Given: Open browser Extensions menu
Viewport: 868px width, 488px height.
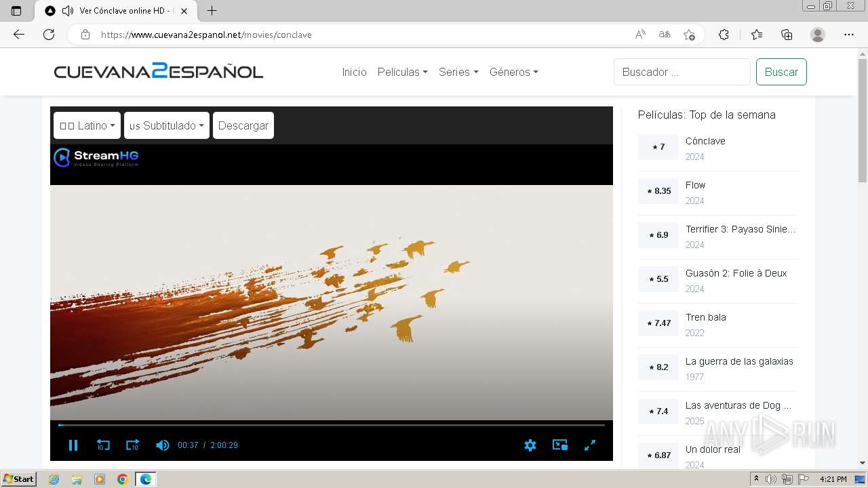Looking at the screenshot, I should tap(724, 35).
